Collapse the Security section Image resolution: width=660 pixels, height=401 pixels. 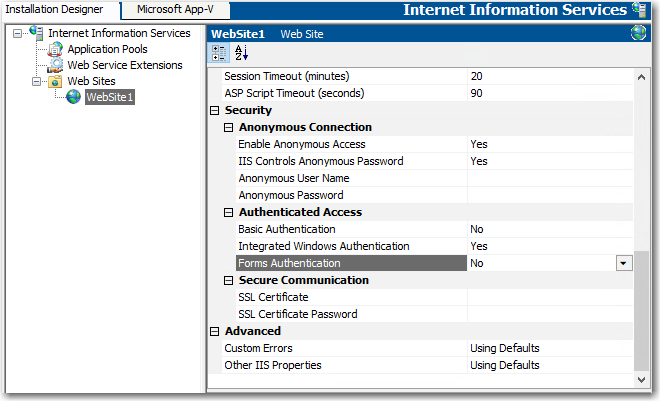(214, 110)
